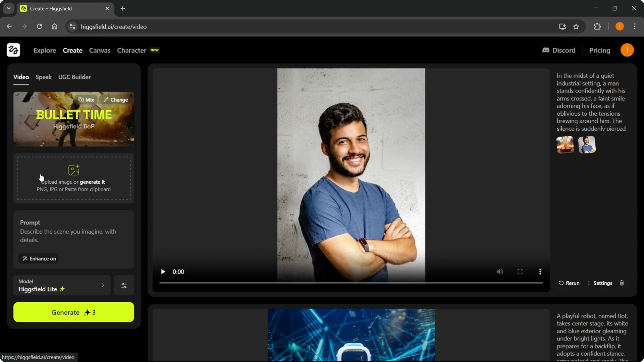Open the Character menu item
Screen dimensions: 644x362
point(131,50)
